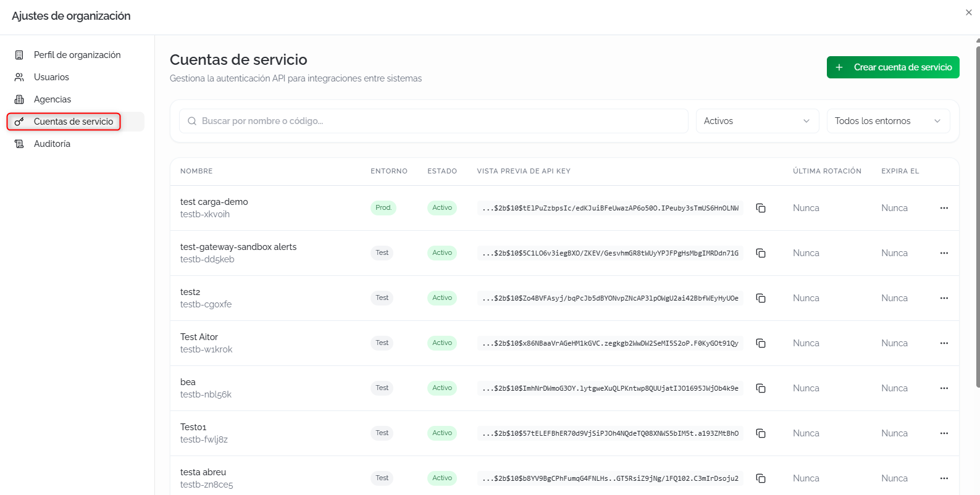Click the people icon next to Usuarios
Screen dimensions: 980x495
(19, 77)
